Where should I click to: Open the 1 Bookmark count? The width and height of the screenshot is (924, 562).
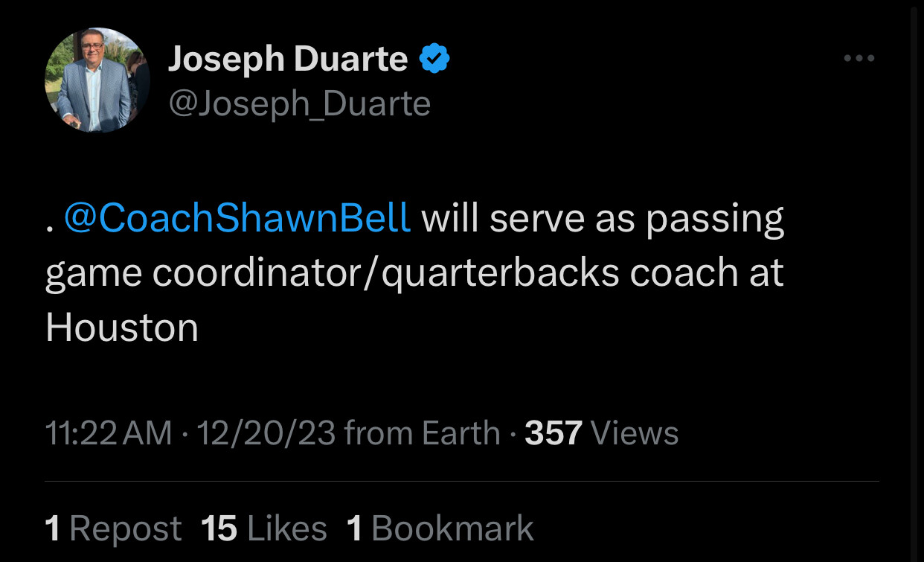(x=440, y=529)
